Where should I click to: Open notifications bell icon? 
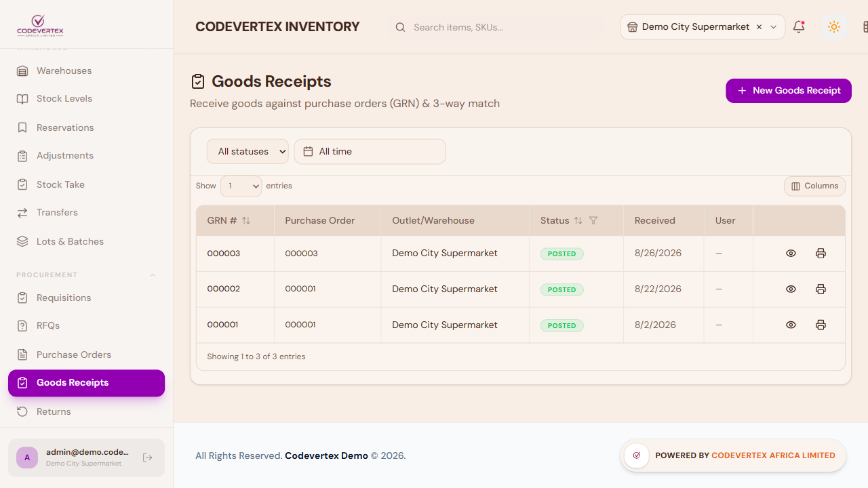point(799,27)
